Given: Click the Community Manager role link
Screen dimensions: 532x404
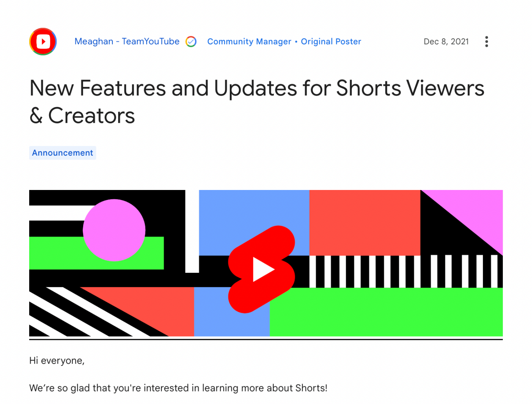Looking at the screenshot, I should tap(249, 41).
